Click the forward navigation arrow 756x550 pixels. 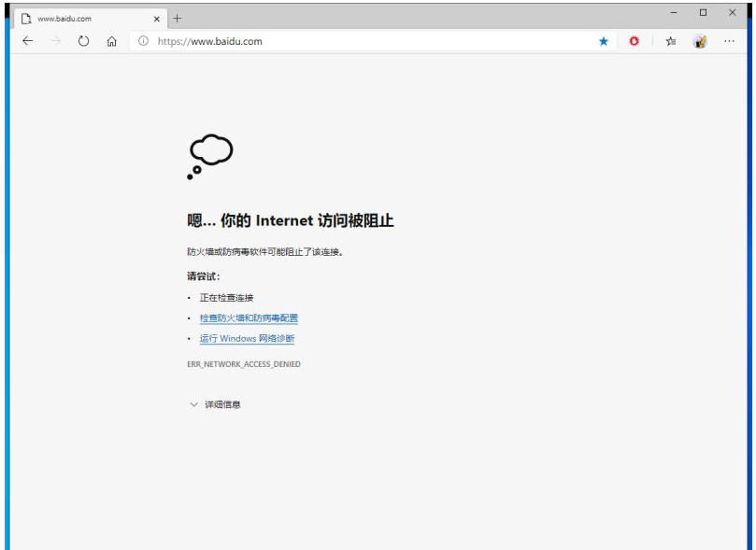(x=56, y=41)
